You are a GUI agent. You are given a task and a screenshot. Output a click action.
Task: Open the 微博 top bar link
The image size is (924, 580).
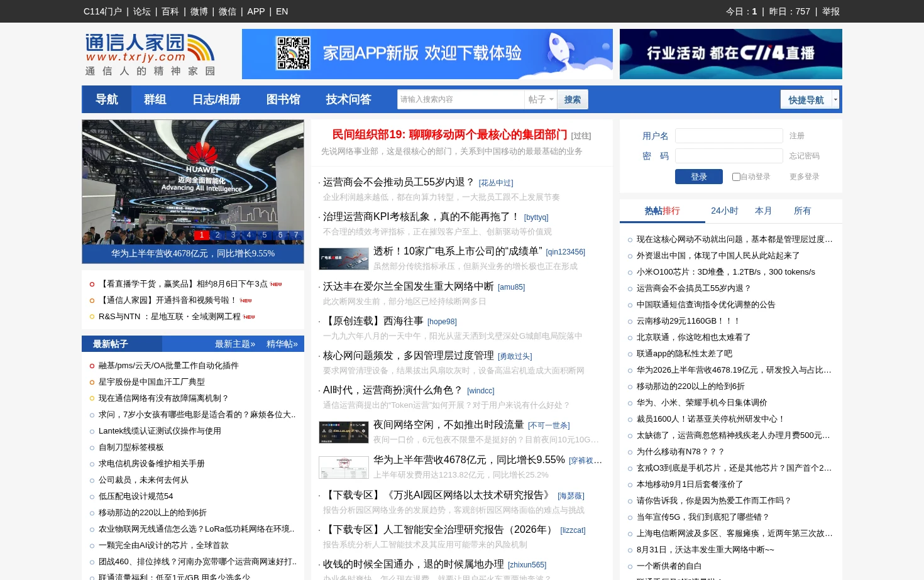(199, 11)
